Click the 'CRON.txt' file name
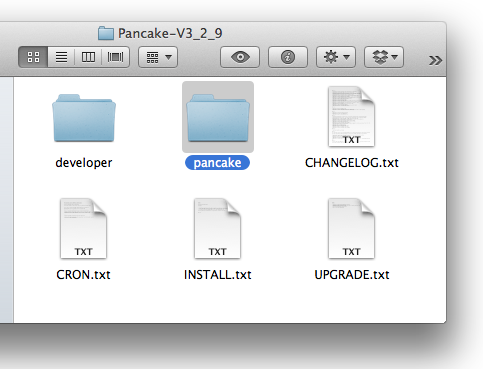483x369 pixels. coord(83,275)
